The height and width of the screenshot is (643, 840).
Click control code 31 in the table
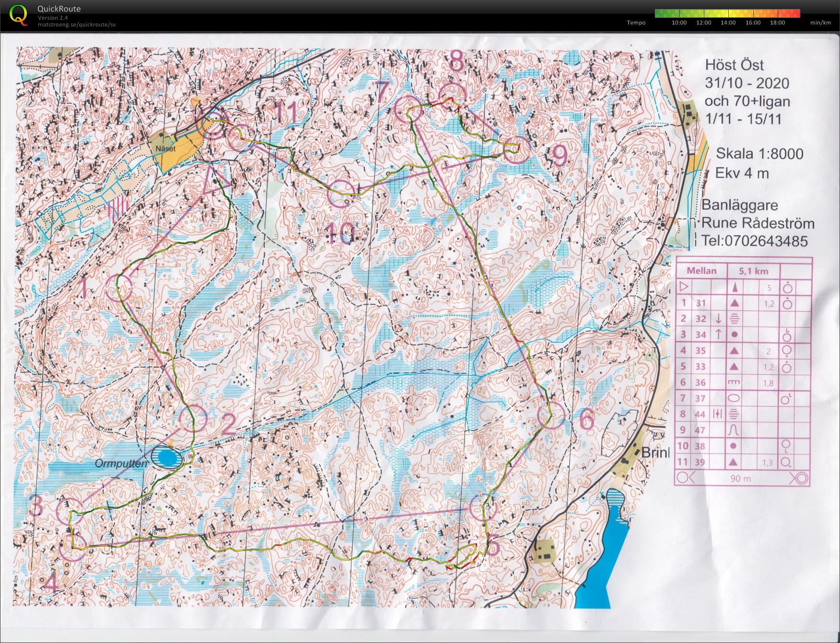pyautogui.click(x=701, y=303)
